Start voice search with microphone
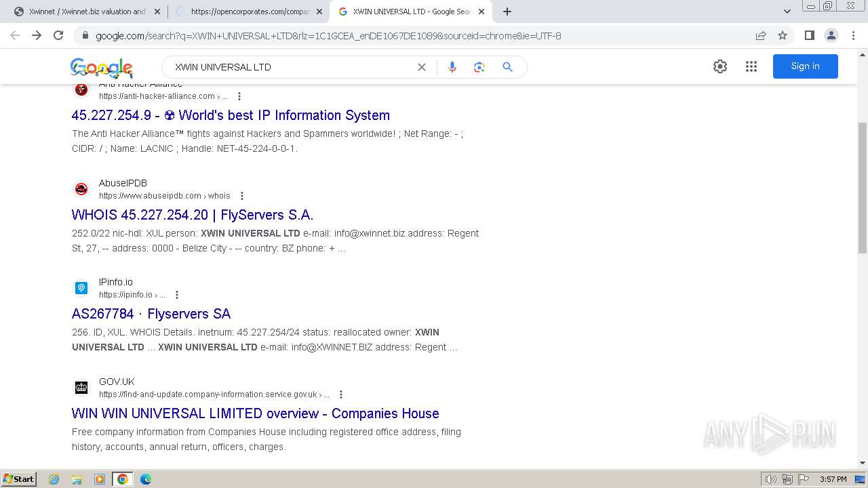The width and height of the screenshot is (868, 488). tap(452, 67)
